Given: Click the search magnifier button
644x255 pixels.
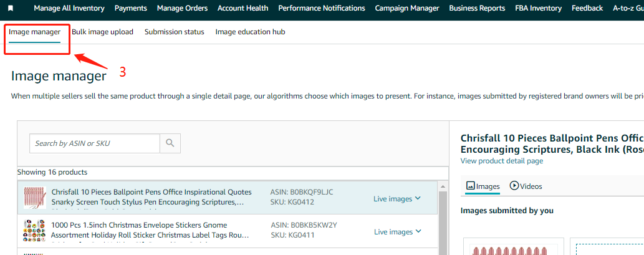Looking at the screenshot, I should point(170,143).
